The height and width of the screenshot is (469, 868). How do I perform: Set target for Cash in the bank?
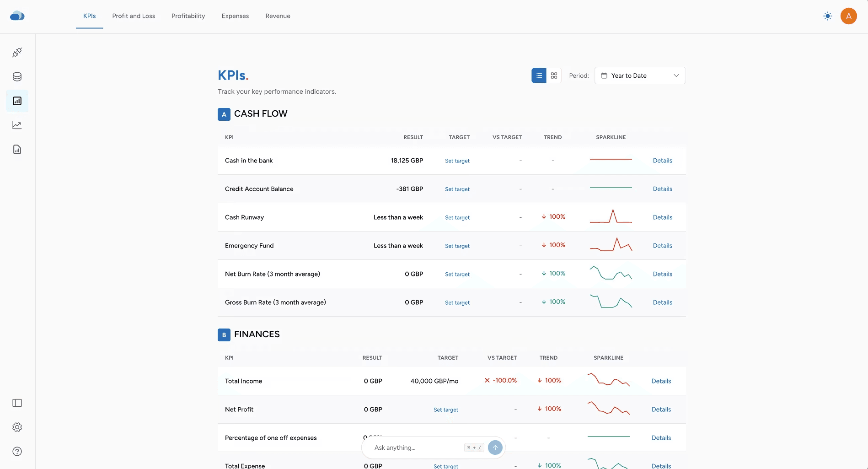point(457,161)
